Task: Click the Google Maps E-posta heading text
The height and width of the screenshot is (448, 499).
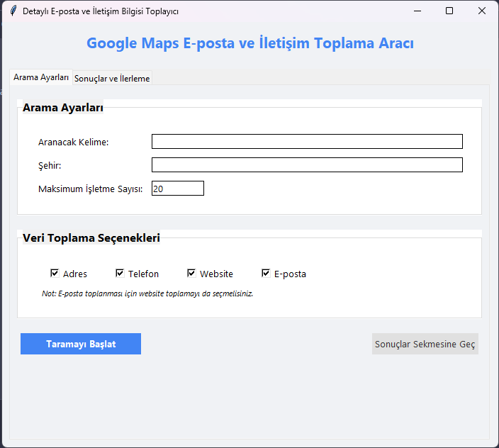Action: click(x=250, y=43)
